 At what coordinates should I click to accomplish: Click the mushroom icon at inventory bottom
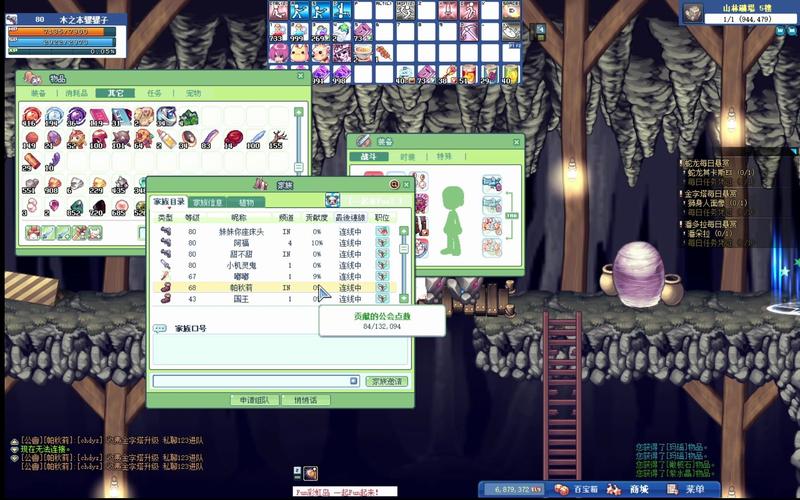33,233
